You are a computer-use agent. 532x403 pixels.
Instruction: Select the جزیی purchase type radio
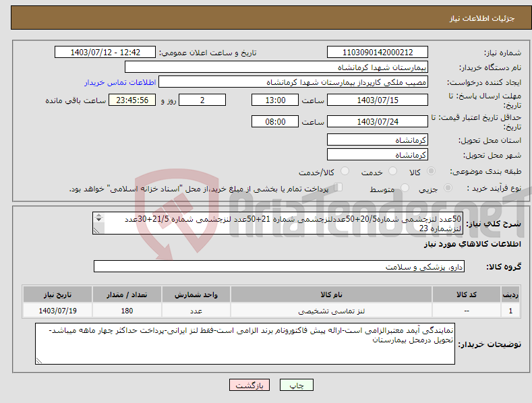(x=448, y=187)
